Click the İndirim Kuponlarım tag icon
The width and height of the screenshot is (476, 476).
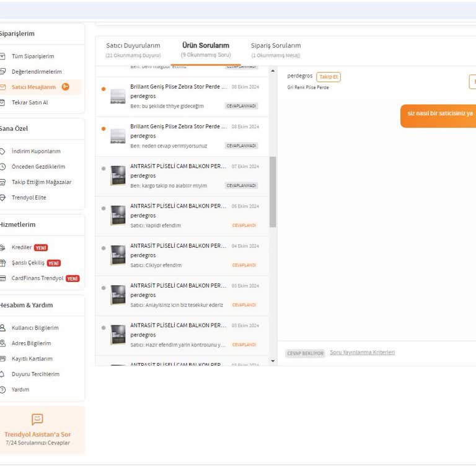click(x=2, y=151)
